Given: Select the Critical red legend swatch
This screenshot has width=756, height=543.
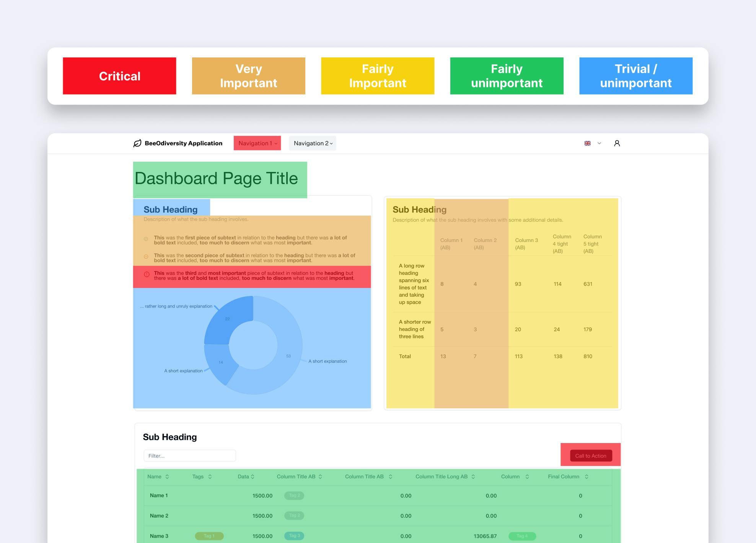Looking at the screenshot, I should (119, 76).
